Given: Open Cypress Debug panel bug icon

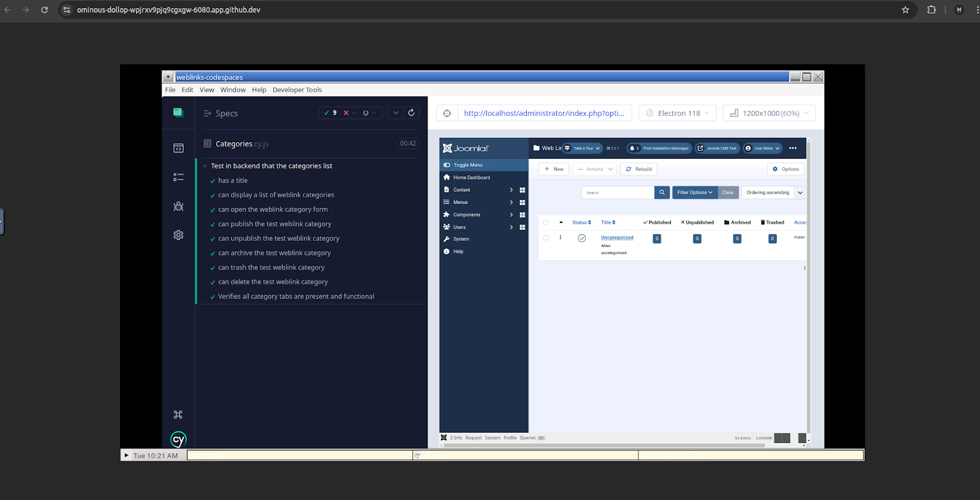Looking at the screenshot, I should point(178,206).
